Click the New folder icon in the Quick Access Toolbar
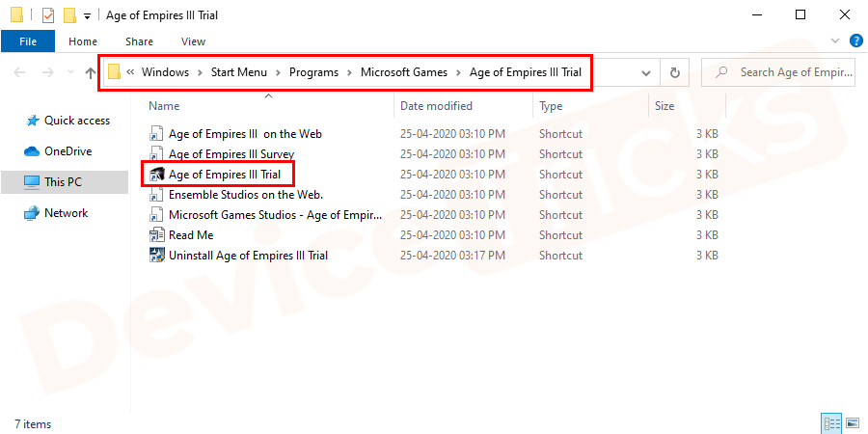This screenshot has width=868, height=434. [x=69, y=14]
